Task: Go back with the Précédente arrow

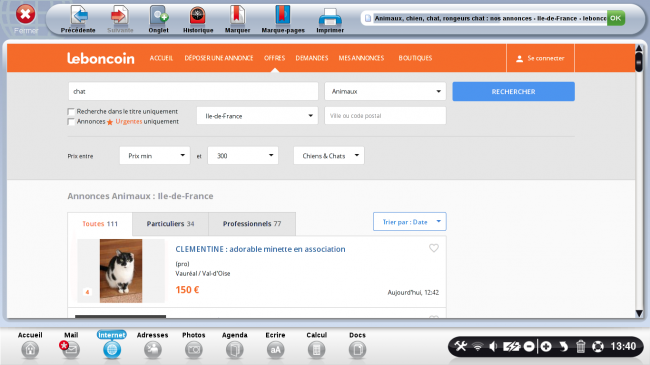Action: click(78, 19)
